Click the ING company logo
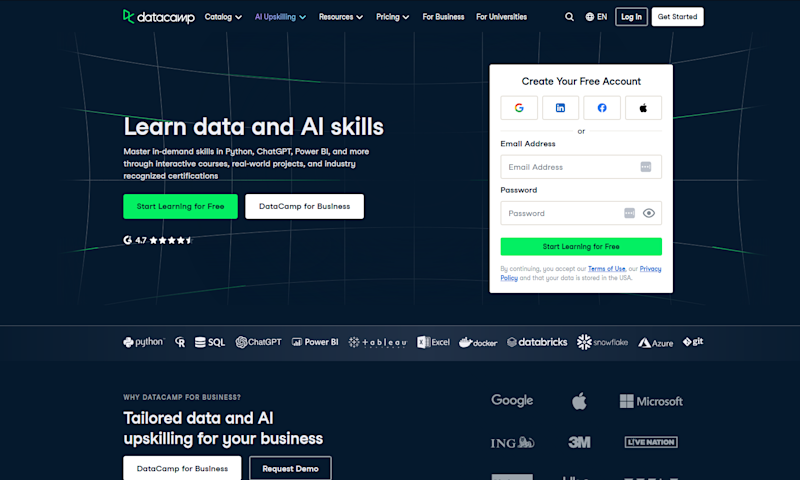 click(x=512, y=442)
